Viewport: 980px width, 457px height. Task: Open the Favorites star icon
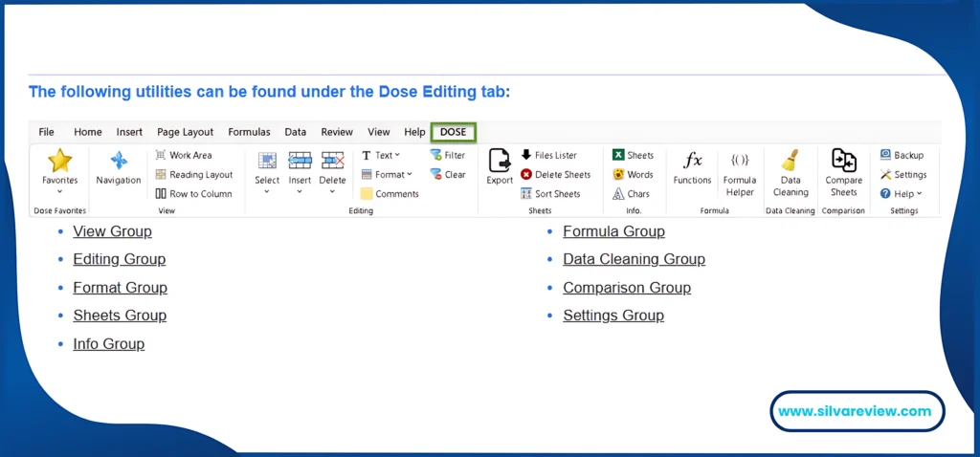pyautogui.click(x=60, y=161)
